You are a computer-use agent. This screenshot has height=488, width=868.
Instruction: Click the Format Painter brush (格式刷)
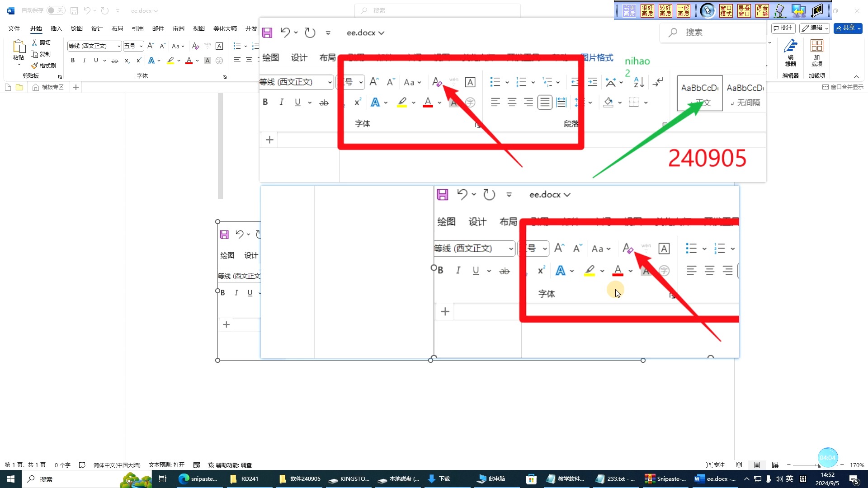pos(35,66)
